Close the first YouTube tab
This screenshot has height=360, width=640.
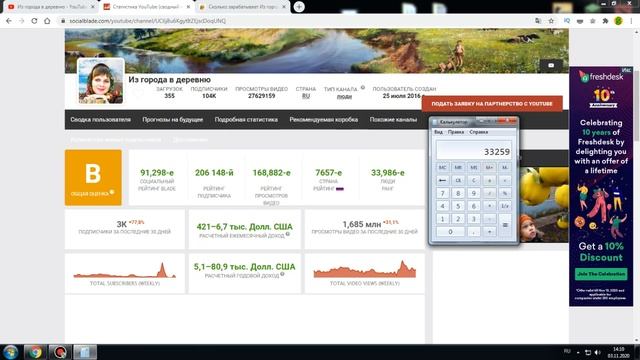(x=93, y=7)
